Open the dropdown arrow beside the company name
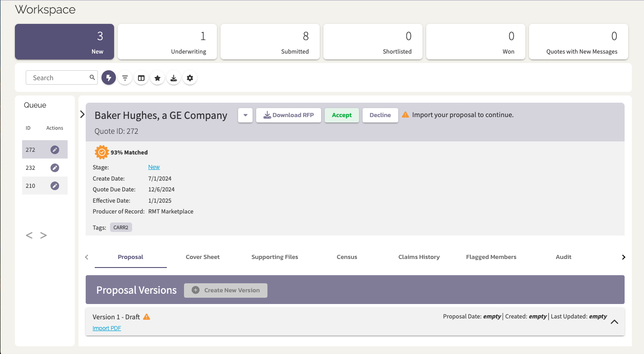The width and height of the screenshot is (644, 354). [245, 115]
